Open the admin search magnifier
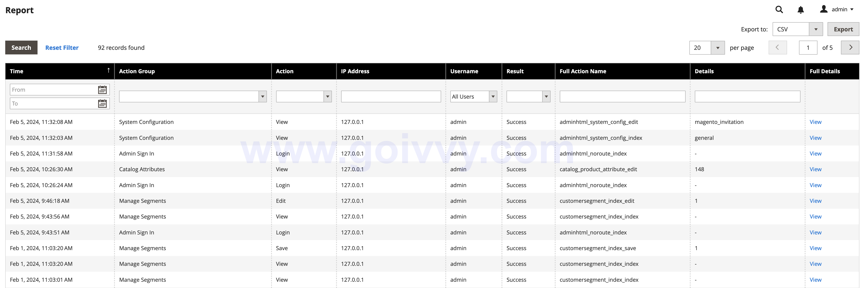Image resolution: width=868 pixels, height=288 pixels. (x=779, y=9)
